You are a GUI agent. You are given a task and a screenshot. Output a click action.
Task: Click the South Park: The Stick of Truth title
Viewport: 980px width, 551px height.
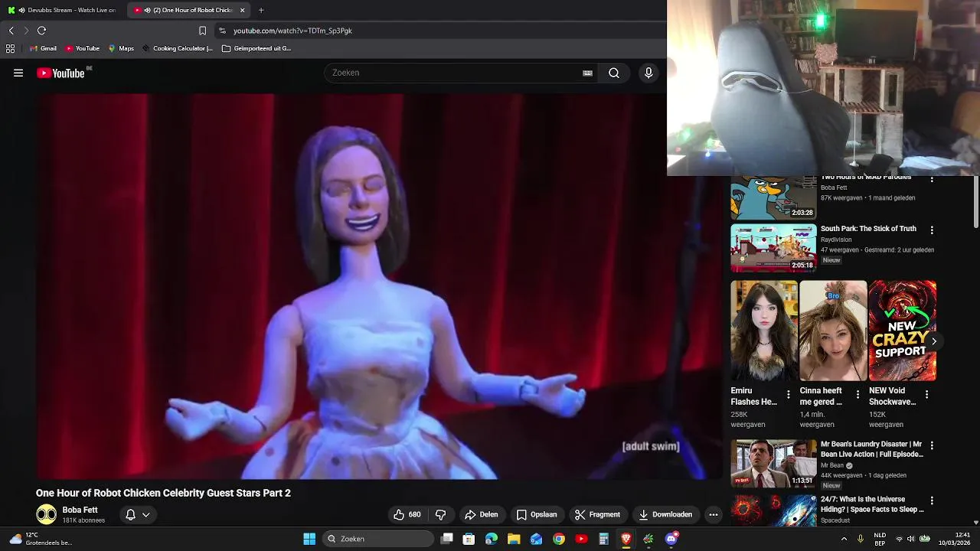pyautogui.click(x=868, y=229)
